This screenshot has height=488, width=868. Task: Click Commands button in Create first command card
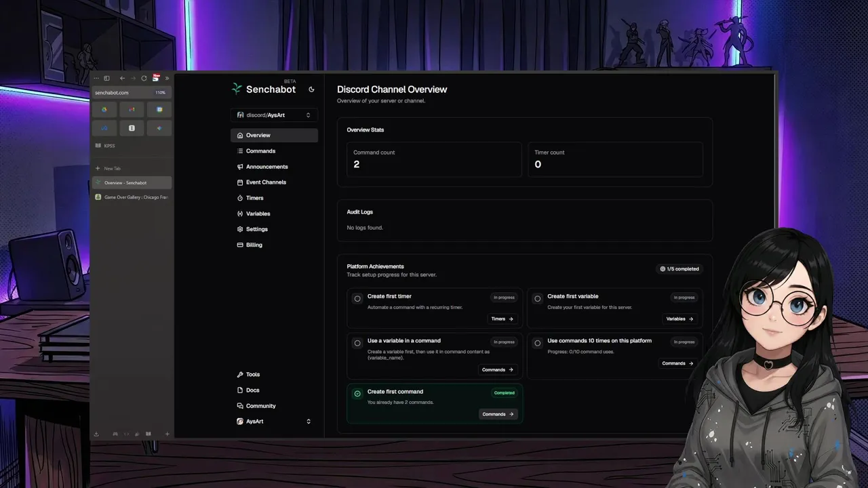point(498,414)
